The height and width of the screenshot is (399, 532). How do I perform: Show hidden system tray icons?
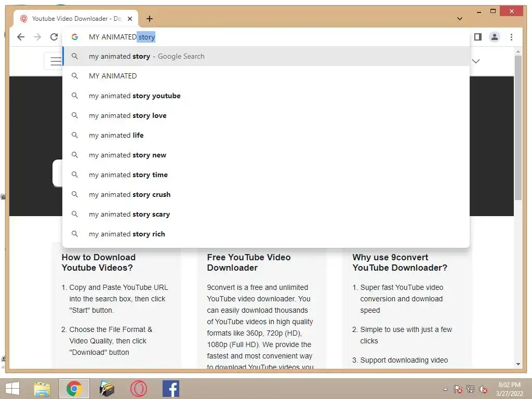pyautogui.click(x=445, y=389)
